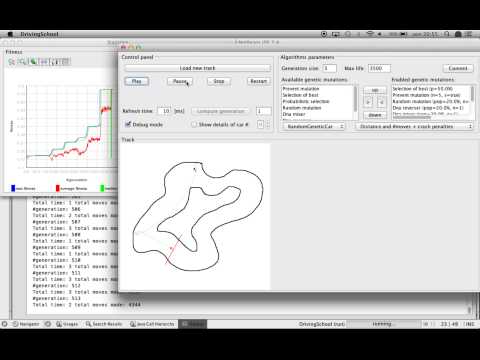Click the console output vertical scrollbar

click(469, 310)
